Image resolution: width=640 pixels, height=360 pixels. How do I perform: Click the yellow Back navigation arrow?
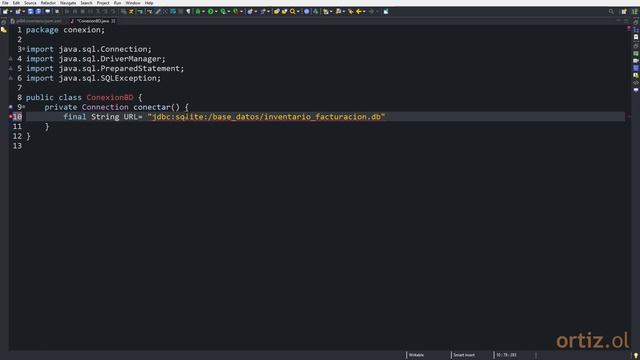pos(359,11)
